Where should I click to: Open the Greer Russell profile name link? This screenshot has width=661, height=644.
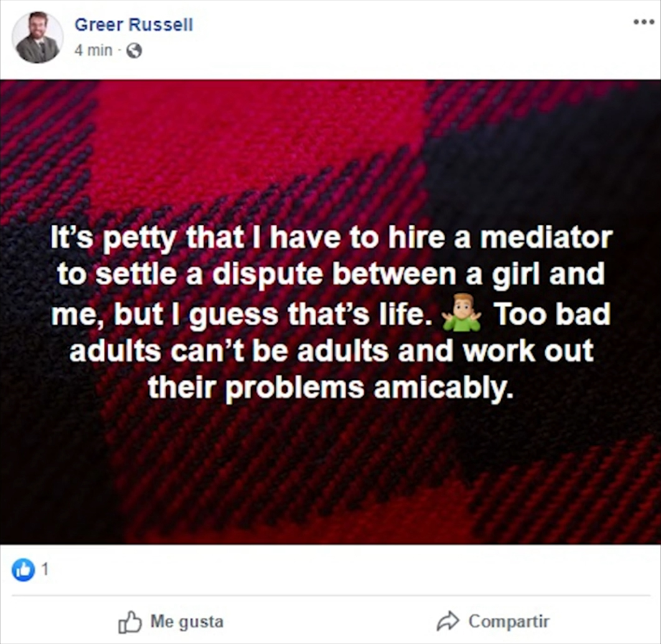[x=133, y=25]
